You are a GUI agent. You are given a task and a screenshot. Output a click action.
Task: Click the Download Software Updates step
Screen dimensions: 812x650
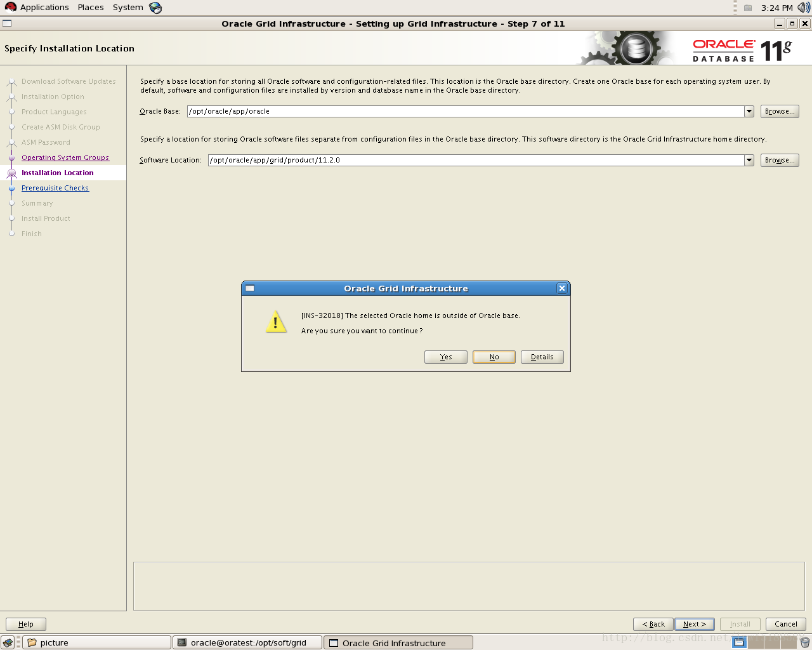click(69, 81)
